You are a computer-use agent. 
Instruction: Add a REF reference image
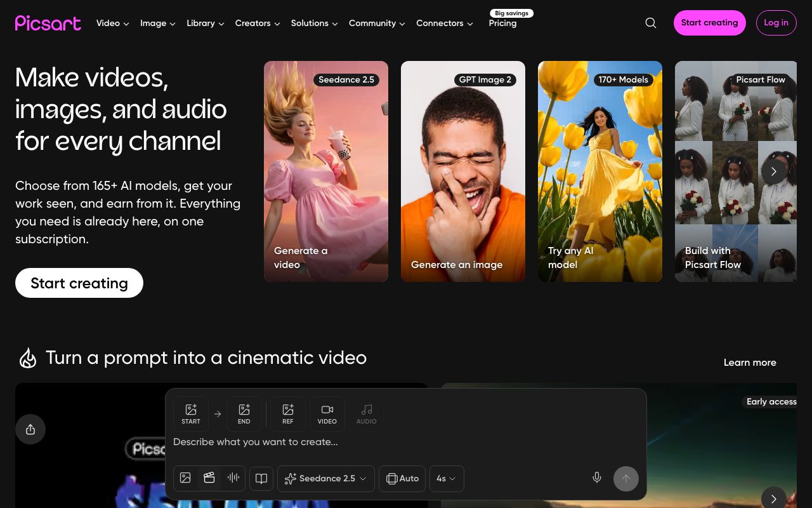288,413
